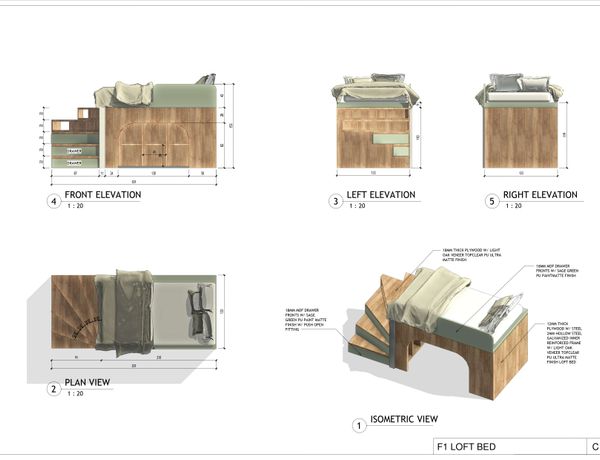600x460 pixels.
Task: Select the PLAN VIEW title text
Action: point(87,382)
